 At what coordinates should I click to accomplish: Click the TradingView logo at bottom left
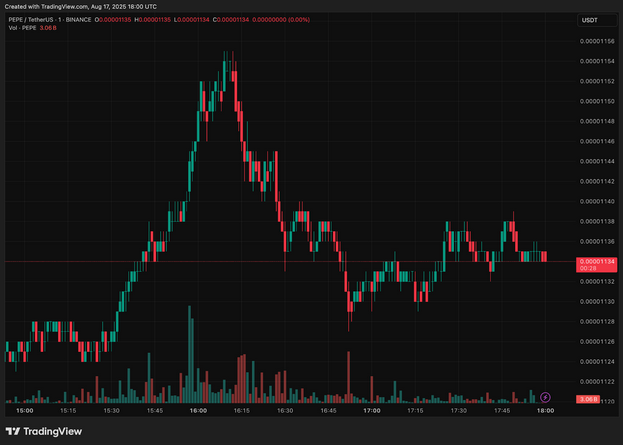(x=44, y=431)
